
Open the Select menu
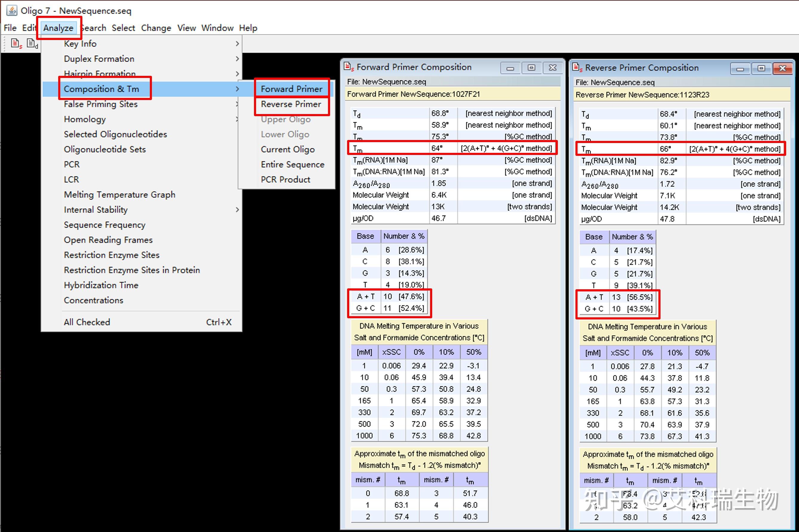[124, 28]
